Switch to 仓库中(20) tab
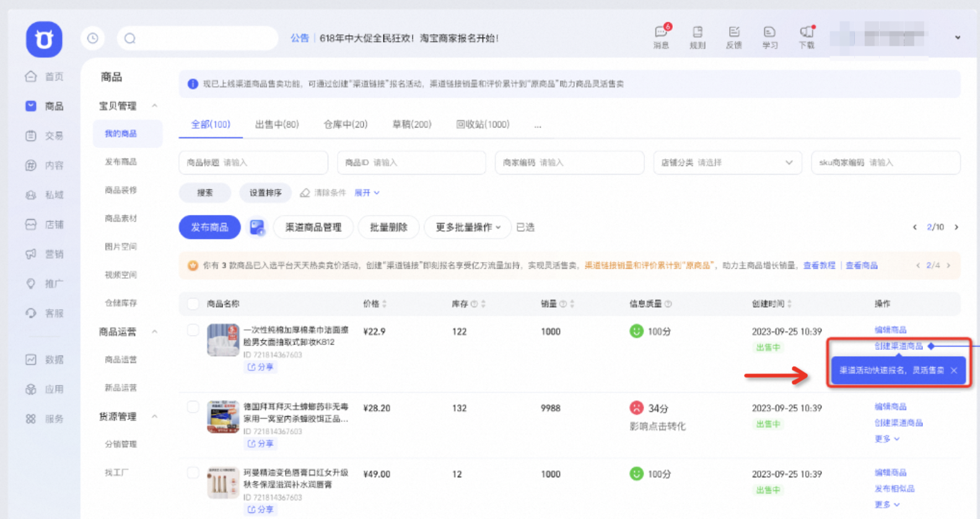Viewport: 980px width, 519px height. click(345, 124)
